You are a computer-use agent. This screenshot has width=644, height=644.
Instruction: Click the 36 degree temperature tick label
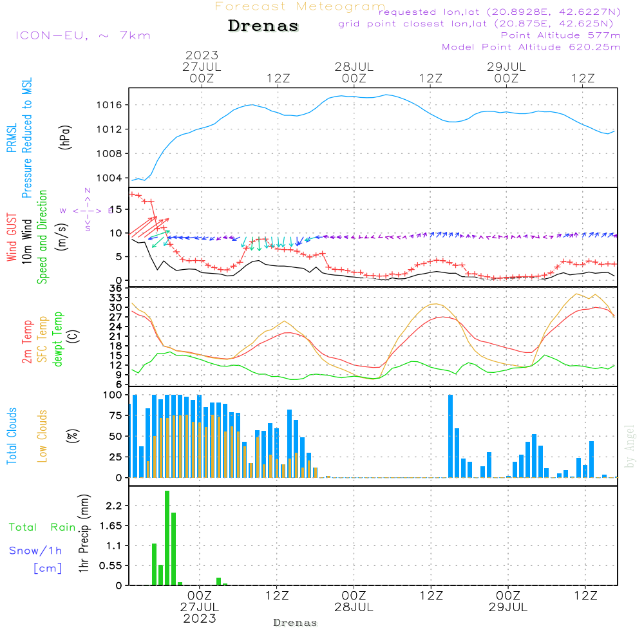116,288
